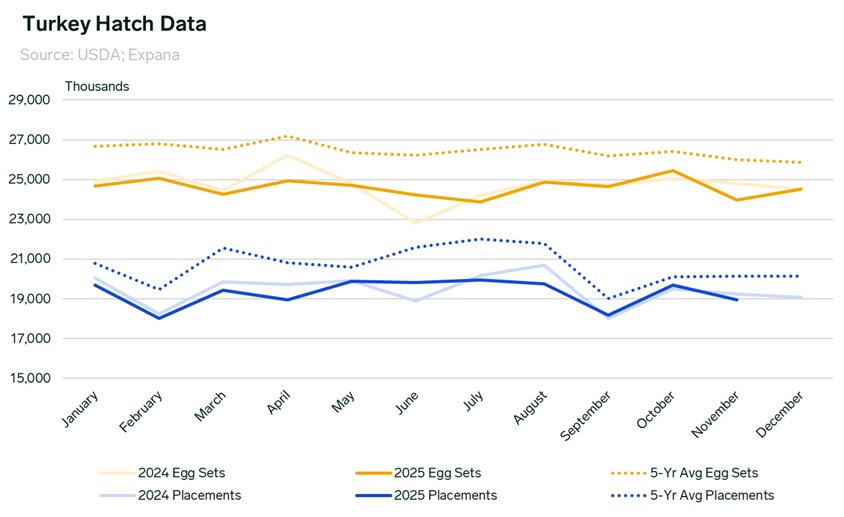Viewport: 844px width, 517px height.
Task: Click the 29,000 y-axis label
Action: [28, 100]
